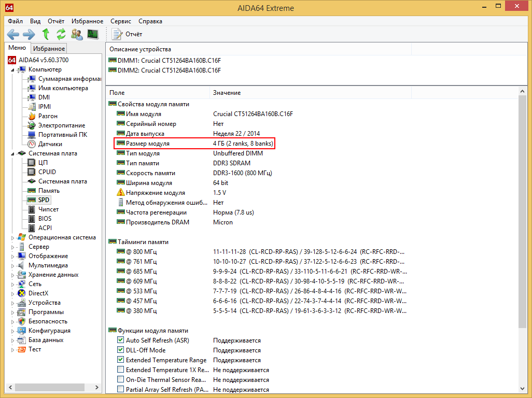
Task: Click scroll-down arrow of details pane
Action: [523, 389]
